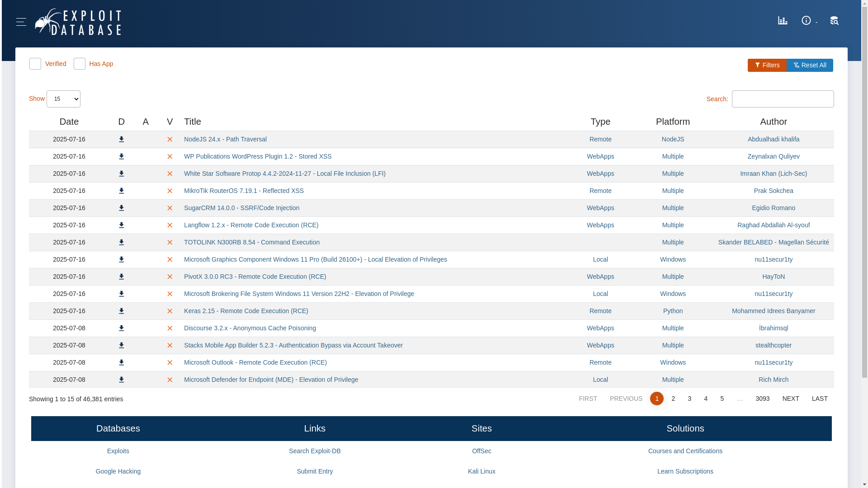Download the WP Publications Stored XSS exploit
The image size is (868, 488).
click(x=121, y=157)
